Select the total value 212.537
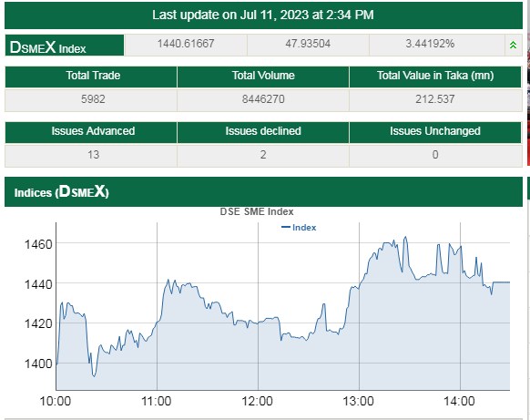 (x=435, y=99)
